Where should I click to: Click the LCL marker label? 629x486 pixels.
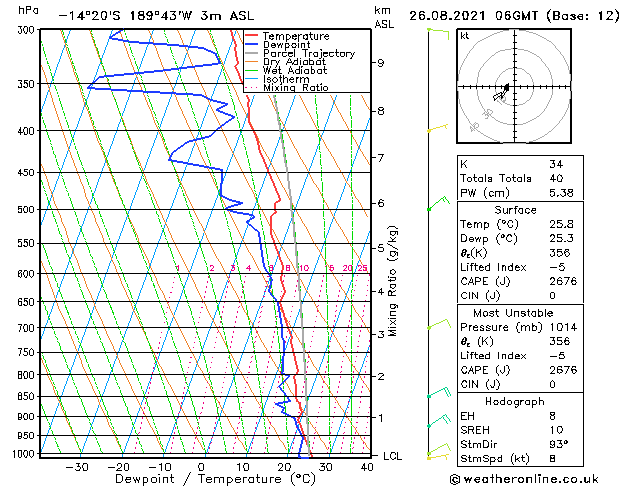pyautogui.click(x=392, y=456)
